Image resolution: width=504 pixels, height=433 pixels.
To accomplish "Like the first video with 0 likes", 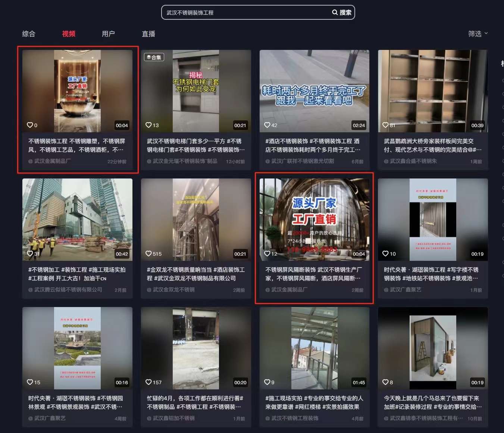I will (x=30, y=125).
